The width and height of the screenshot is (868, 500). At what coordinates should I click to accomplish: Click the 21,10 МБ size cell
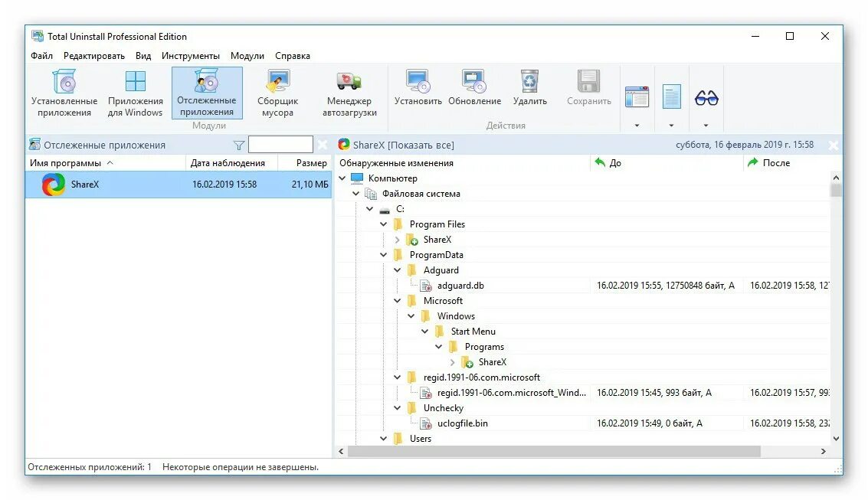pos(310,185)
